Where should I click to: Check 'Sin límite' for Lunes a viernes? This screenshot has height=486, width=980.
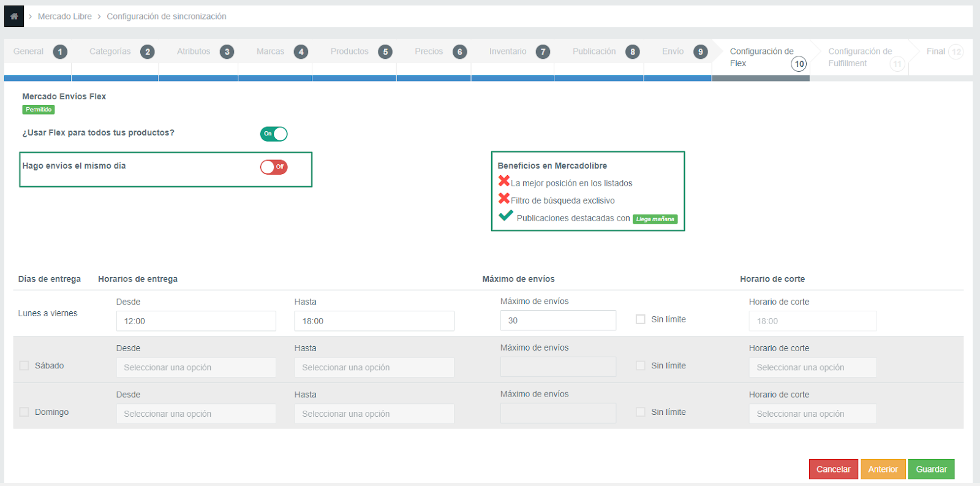coord(641,319)
